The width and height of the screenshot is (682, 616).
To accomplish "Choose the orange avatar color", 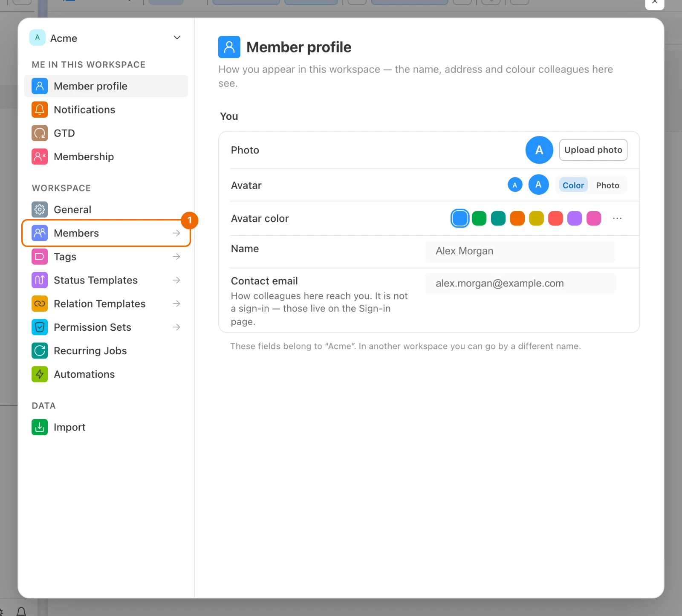I will (x=517, y=218).
